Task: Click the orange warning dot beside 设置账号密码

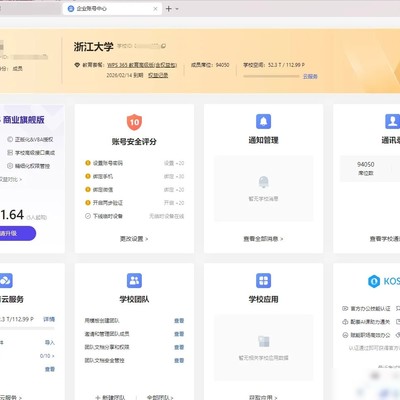Action: tap(88, 163)
